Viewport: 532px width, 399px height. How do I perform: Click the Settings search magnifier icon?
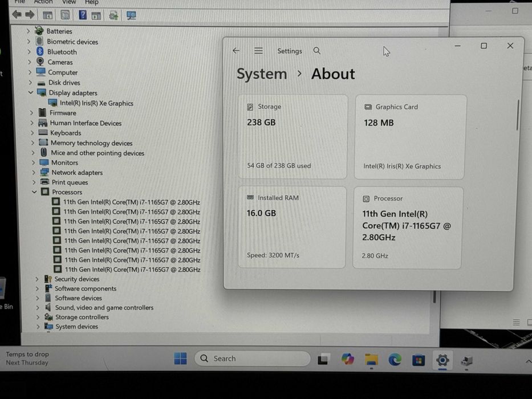coord(317,51)
